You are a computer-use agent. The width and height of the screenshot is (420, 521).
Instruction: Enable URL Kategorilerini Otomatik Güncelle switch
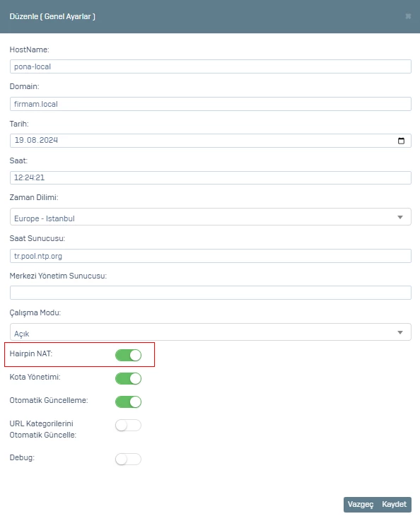tap(128, 426)
